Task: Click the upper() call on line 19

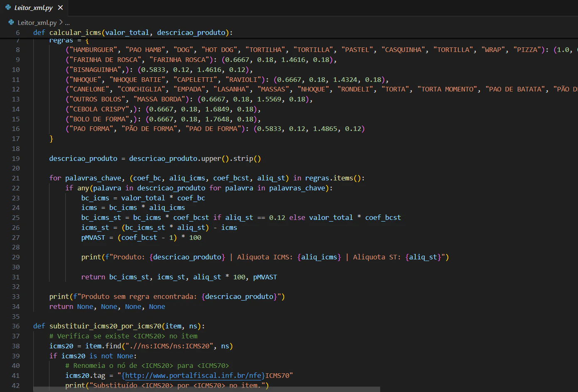Action: click(215, 158)
